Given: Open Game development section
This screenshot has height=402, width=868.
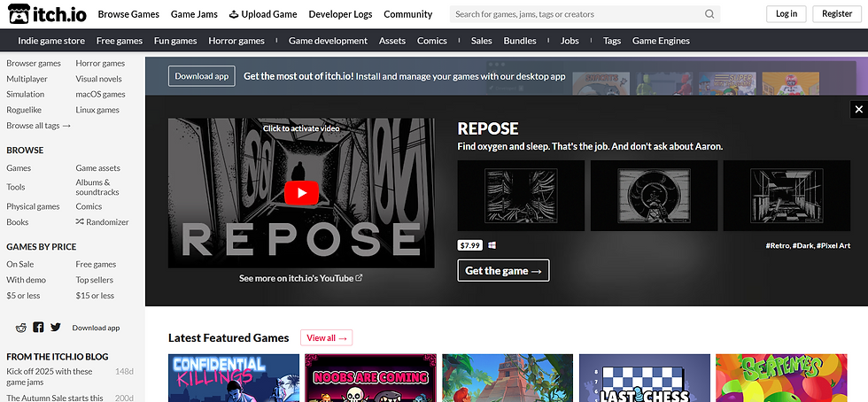Looking at the screenshot, I should [328, 41].
